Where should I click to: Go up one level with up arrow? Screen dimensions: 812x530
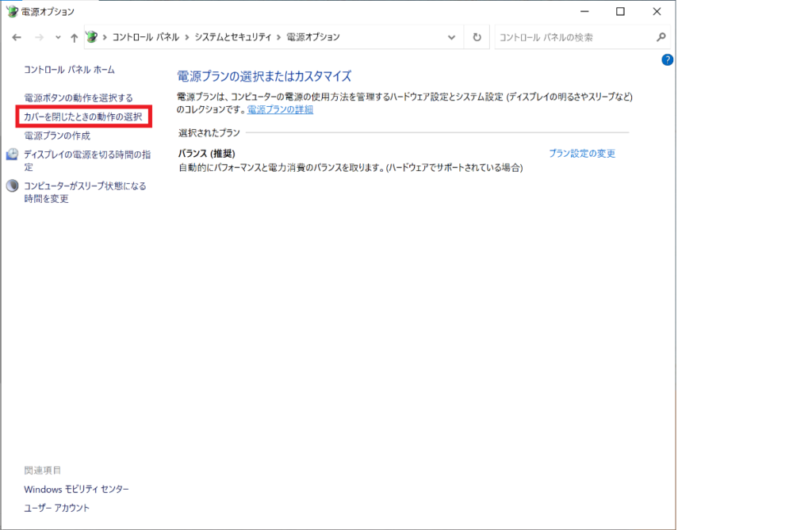coord(74,37)
